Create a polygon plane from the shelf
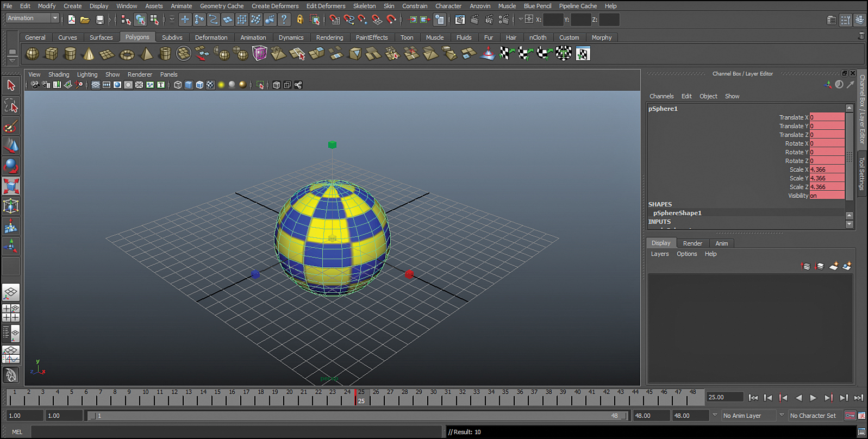This screenshot has width=868, height=439. (x=108, y=54)
